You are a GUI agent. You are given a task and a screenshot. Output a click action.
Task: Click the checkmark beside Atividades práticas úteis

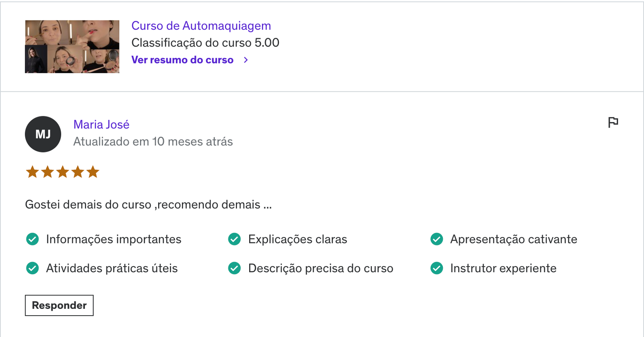coord(33,268)
